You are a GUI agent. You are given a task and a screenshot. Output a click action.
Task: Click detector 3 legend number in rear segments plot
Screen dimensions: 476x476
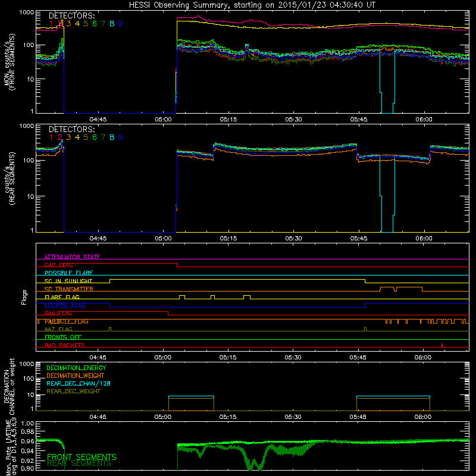68,137
